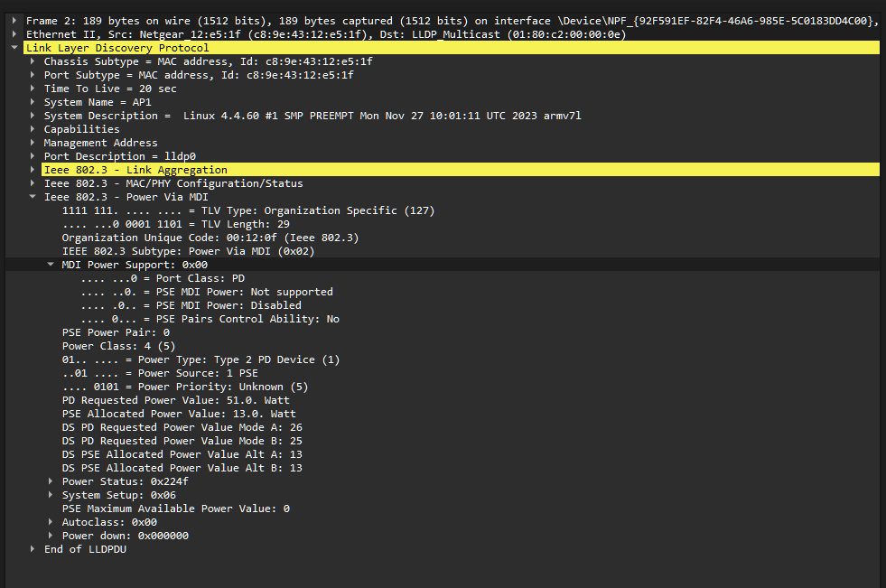
Task: Expand the Autoclass 0x00 field
Action: 51,522
